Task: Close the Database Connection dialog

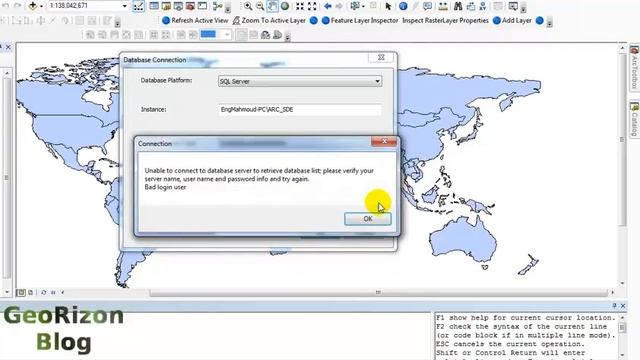Action: point(381,58)
